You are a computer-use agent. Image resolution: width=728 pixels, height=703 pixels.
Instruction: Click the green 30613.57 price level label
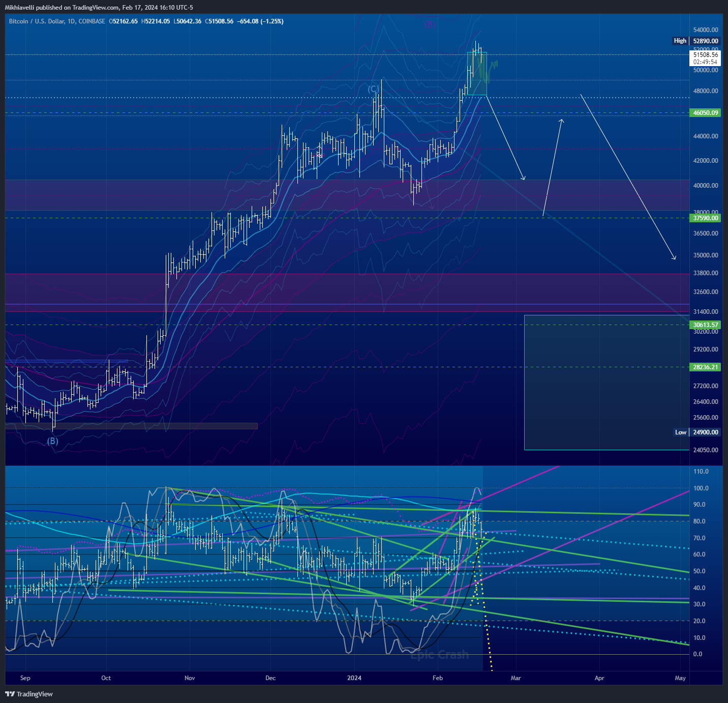[706, 325]
